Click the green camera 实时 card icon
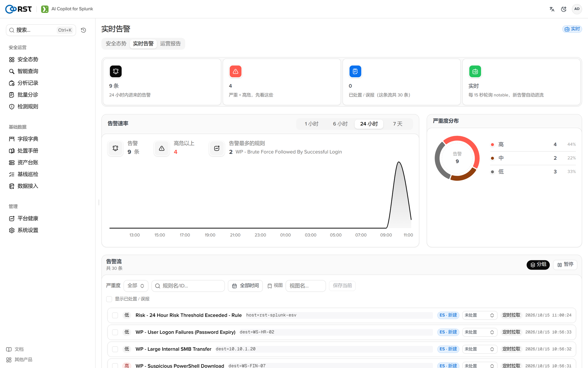This screenshot has width=588, height=368. (x=475, y=71)
